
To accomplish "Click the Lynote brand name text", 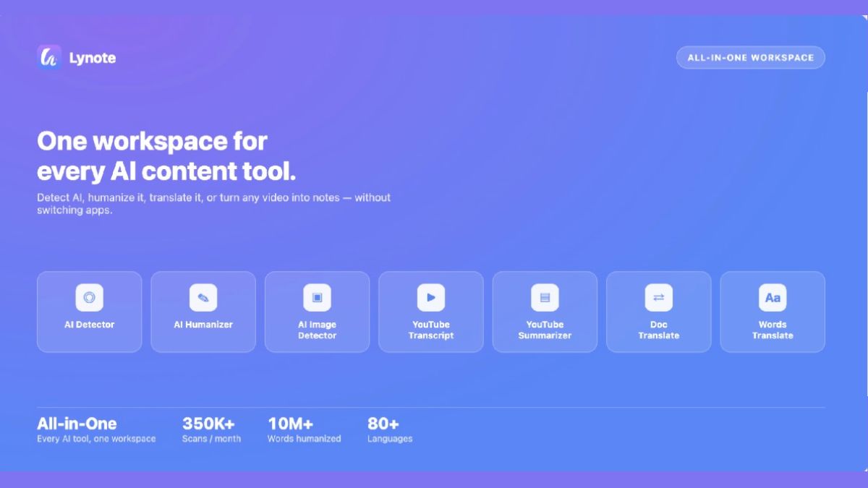I will 93,59.
